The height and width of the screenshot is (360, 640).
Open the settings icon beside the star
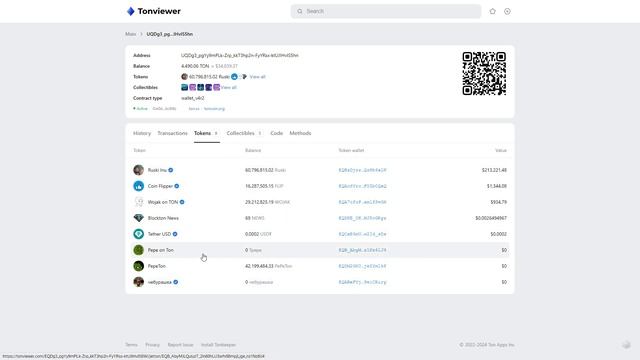point(507,11)
